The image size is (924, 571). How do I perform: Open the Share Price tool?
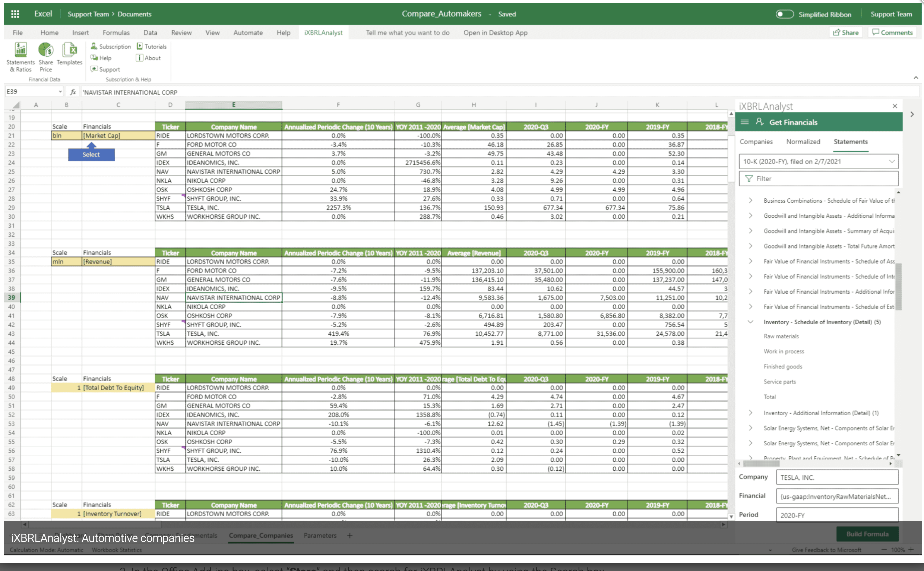46,50
